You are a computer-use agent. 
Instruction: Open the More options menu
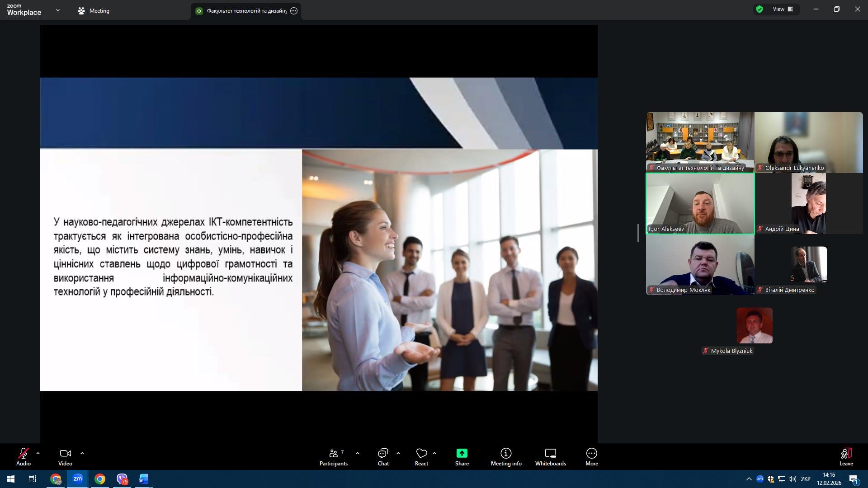coord(591,457)
